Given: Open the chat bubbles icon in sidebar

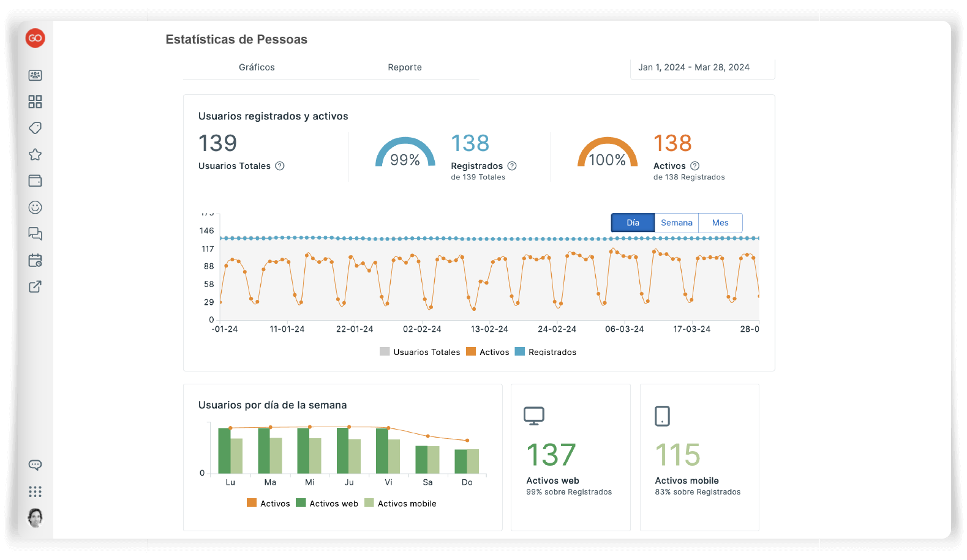Looking at the screenshot, I should pos(35,234).
